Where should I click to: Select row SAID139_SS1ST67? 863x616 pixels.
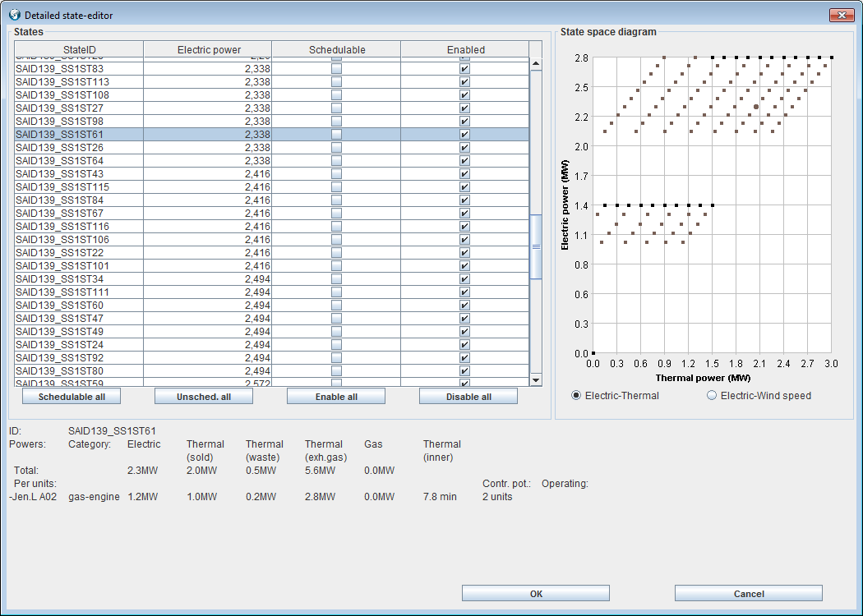[272, 214]
